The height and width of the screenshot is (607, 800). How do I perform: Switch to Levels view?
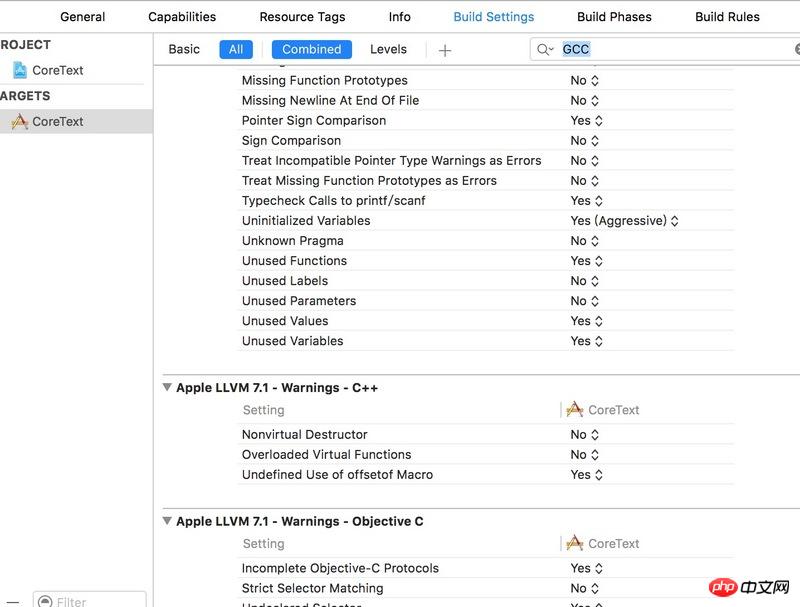click(388, 49)
